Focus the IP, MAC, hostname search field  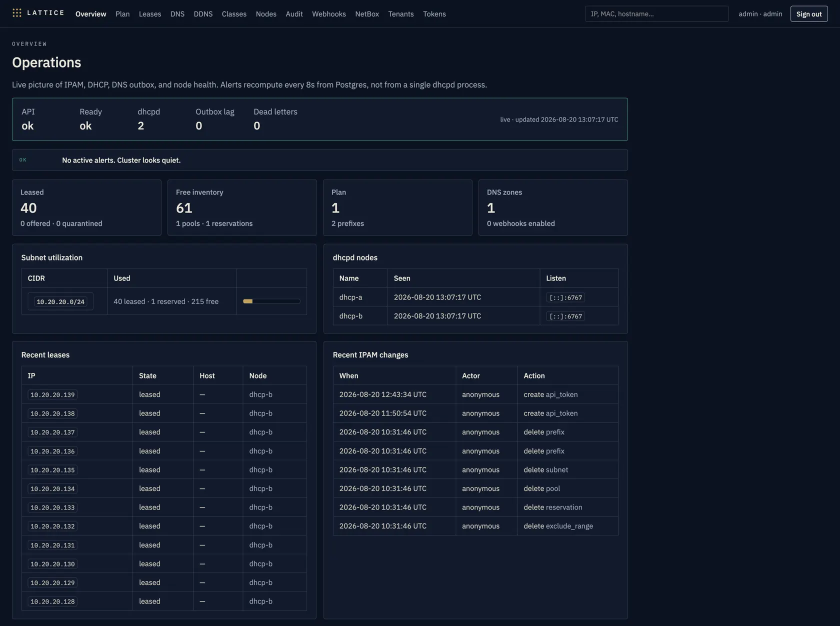(656, 14)
